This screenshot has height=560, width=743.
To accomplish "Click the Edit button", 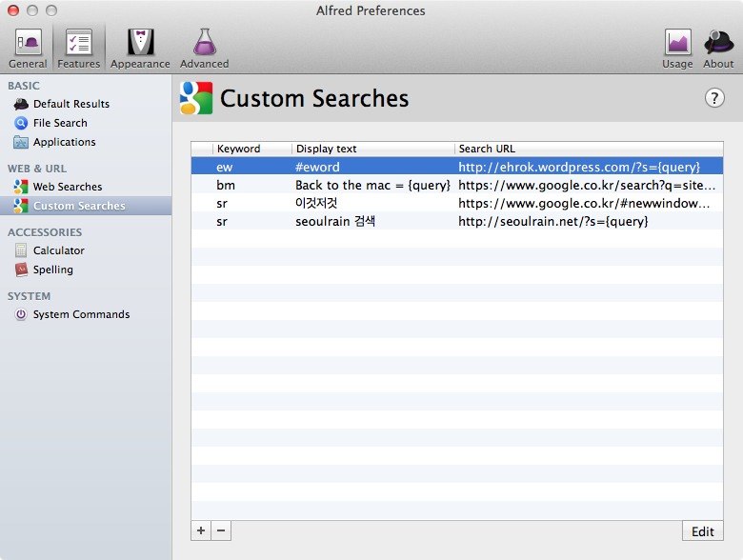I will pyautogui.click(x=702, y=531).
